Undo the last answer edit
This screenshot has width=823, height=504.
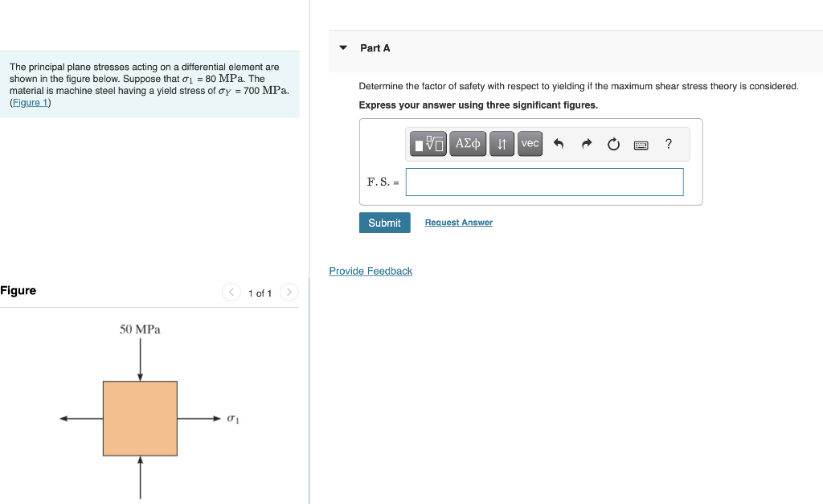pyautogui.click(x=559, y=143)
